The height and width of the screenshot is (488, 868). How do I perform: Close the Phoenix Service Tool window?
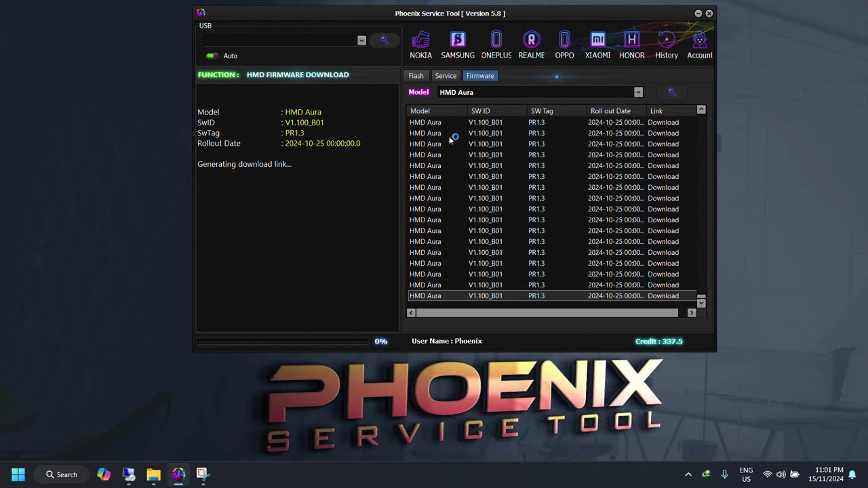pyautogui.click(x=709, y=14)
